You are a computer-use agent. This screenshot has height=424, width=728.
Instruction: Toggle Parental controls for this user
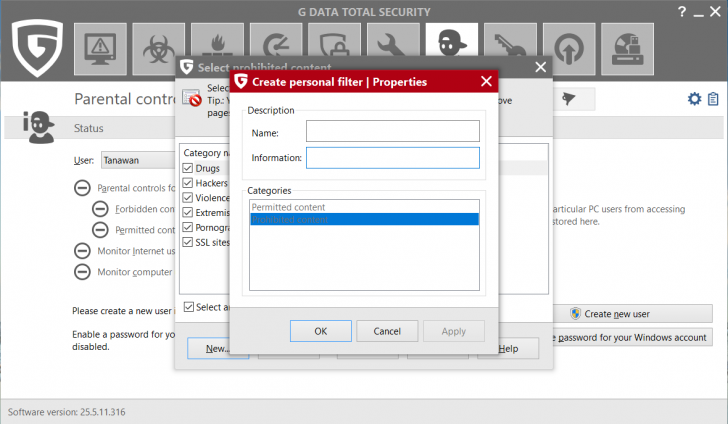pos(82,188)
